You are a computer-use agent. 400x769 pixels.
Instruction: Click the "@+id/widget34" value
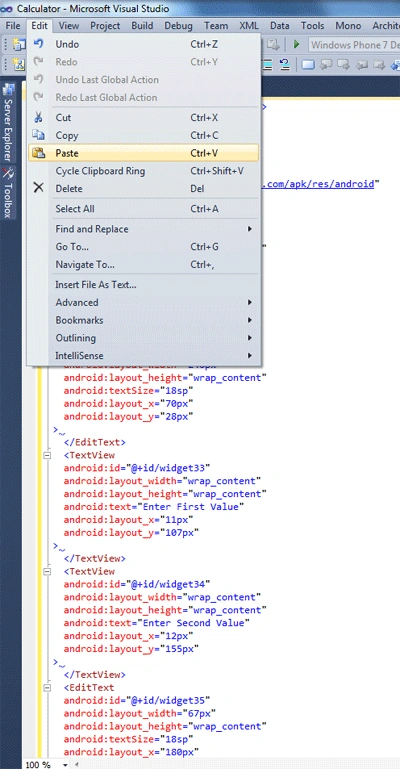(169, 584)
